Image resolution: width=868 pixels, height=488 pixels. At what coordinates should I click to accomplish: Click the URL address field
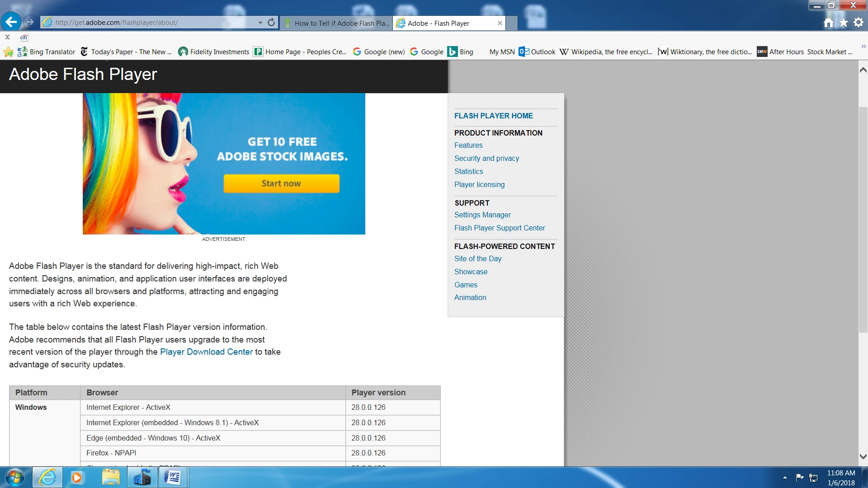pyautogui.click(x=149, y=23)
